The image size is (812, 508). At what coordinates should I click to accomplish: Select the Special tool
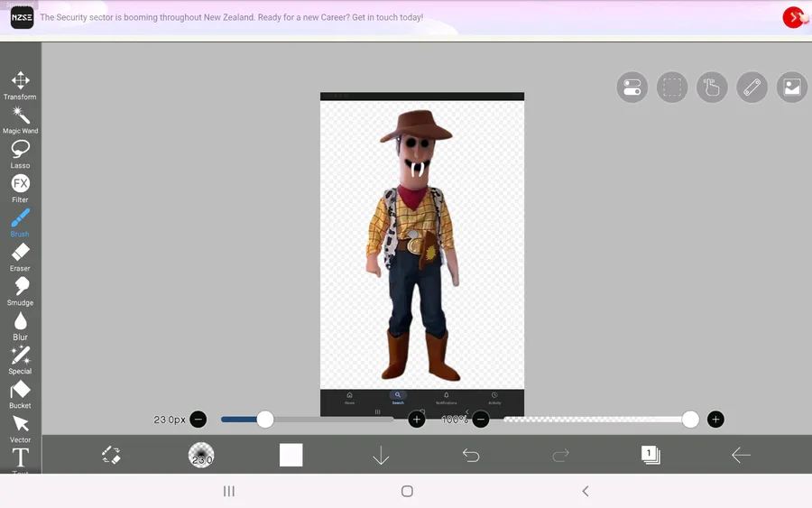click(20, 360)
